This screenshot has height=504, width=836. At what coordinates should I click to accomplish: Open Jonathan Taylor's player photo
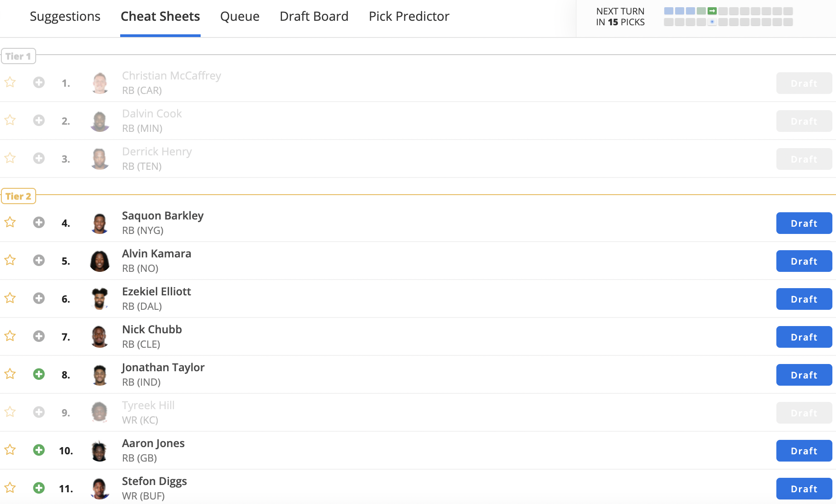[x=99, y=375]
